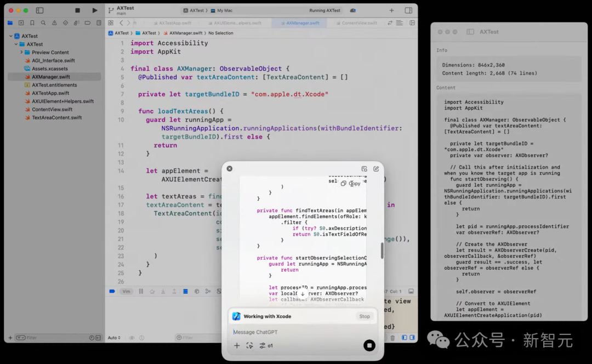
Task: Open the adjust editor options icon
Action: coord(400,23)
